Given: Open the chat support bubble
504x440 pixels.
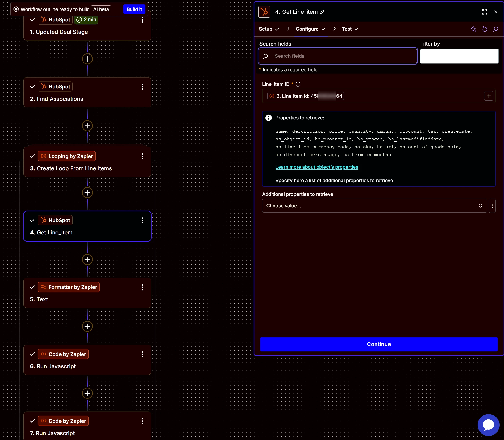Looking at the screenshot, I should pyautogui.click(x=488, y=425).
